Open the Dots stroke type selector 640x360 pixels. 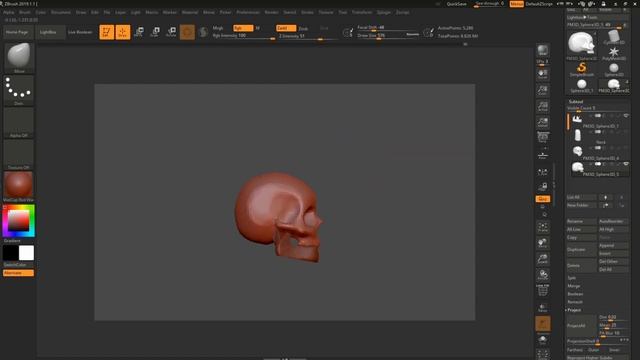coord(19,90)
